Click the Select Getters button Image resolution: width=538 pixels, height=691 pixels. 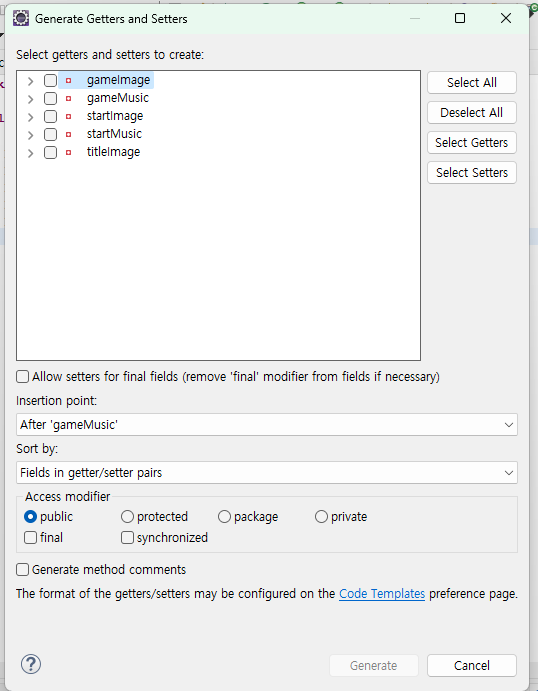471,142
